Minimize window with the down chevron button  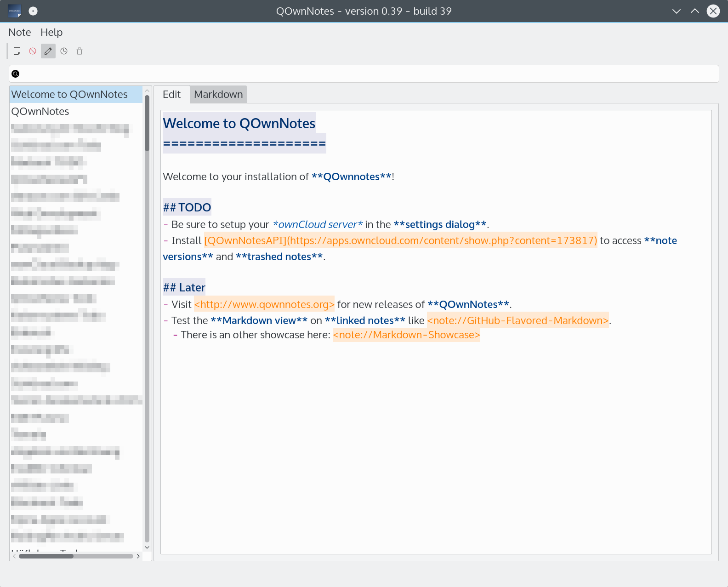677,11
